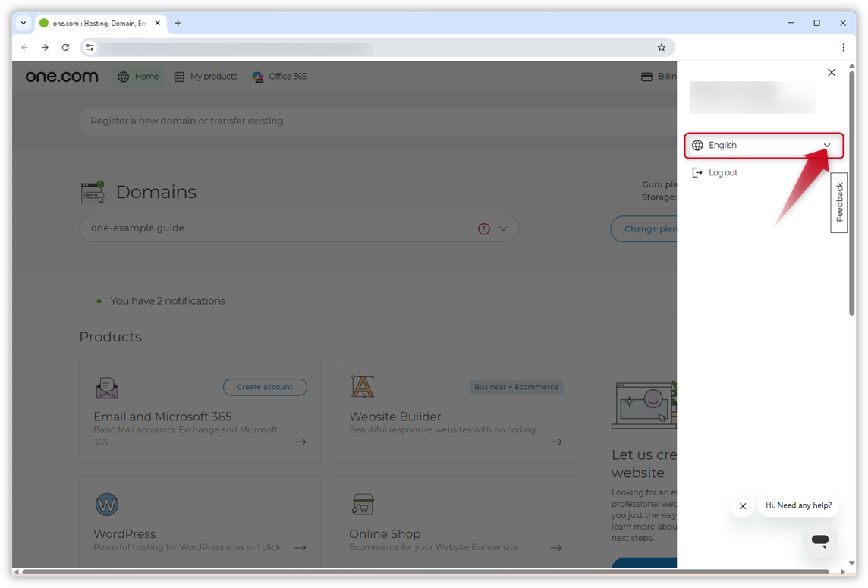Screen dimensions: 868x588
Task: Click the Email and Microsoft 365 envelope icon
Action: 107,387
